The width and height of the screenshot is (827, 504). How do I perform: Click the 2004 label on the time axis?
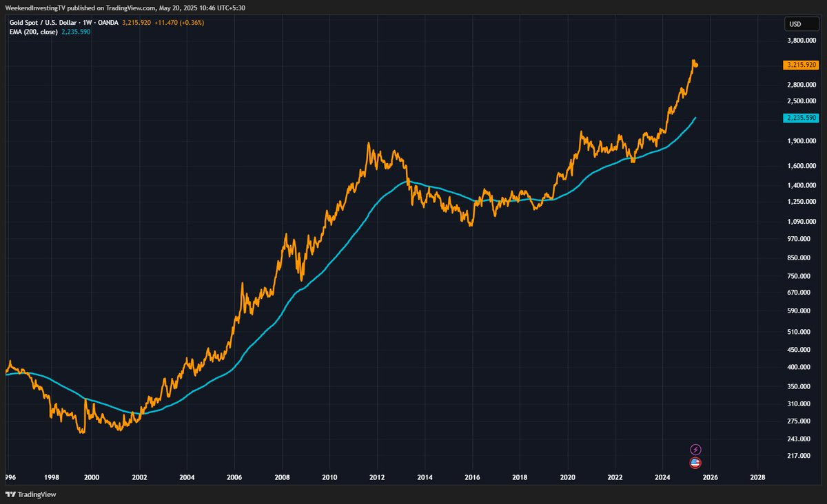tap(187, 476)
